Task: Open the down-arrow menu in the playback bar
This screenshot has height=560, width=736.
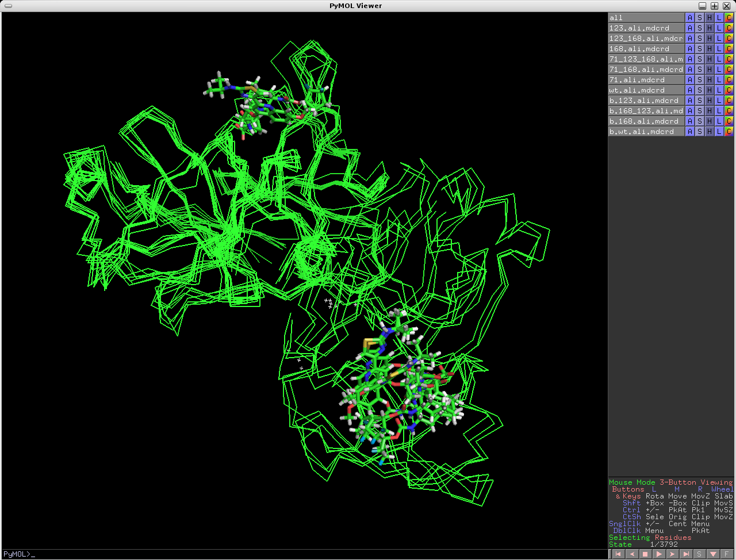Action: pyautogui.click(x=713, y=554)
